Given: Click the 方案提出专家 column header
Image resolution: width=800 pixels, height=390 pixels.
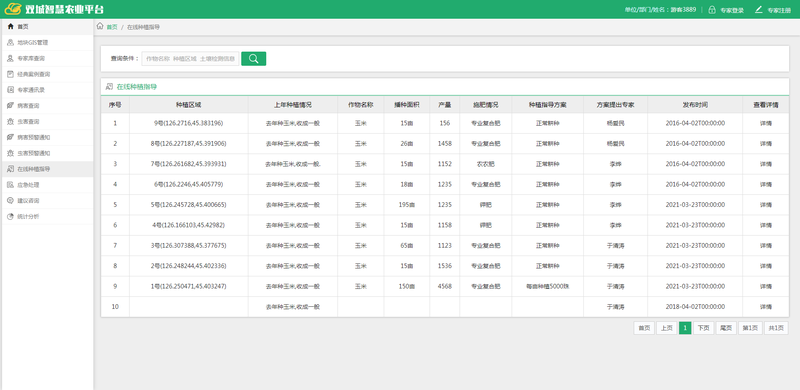Looking at the screenshot, I should click(x=615, y=105).
